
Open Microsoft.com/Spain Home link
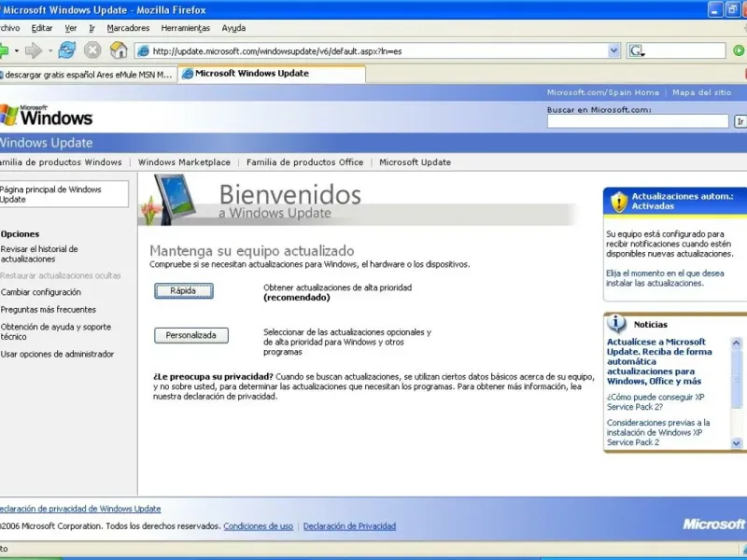click(x=602, y=92)
